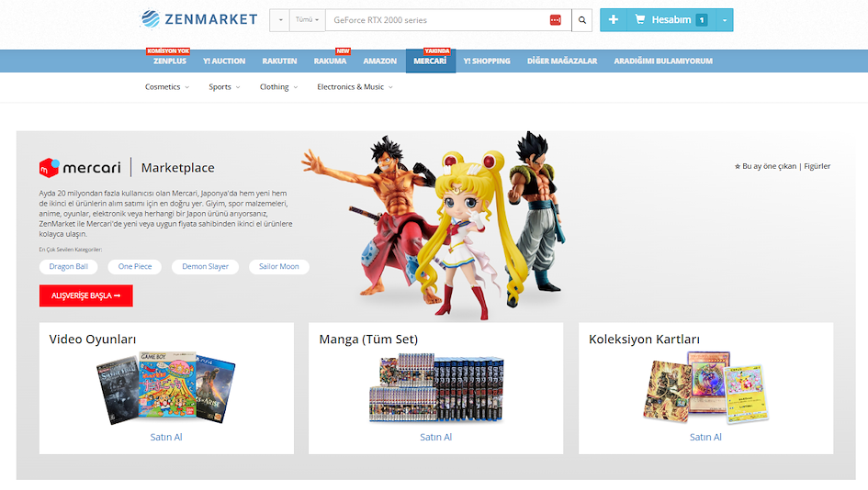868x490 pixels.
Task: Switch to the RAKUMA tab
Action: 330,61
